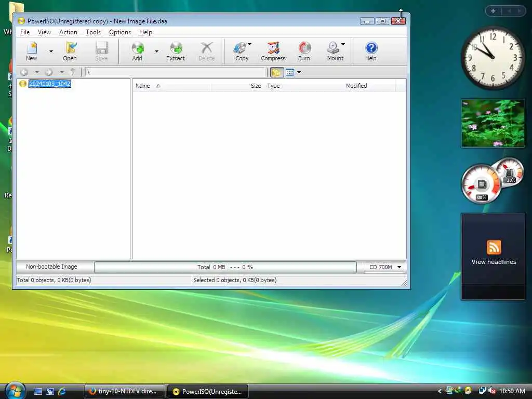Click the Mount drive toolbar icon
The height and width of the screenshot is (399, 532).
tap(334, 51)
